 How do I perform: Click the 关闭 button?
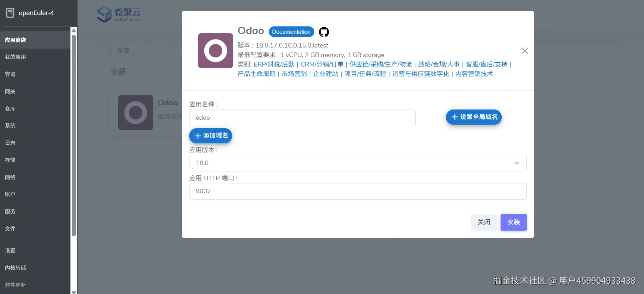click(484, 222)
